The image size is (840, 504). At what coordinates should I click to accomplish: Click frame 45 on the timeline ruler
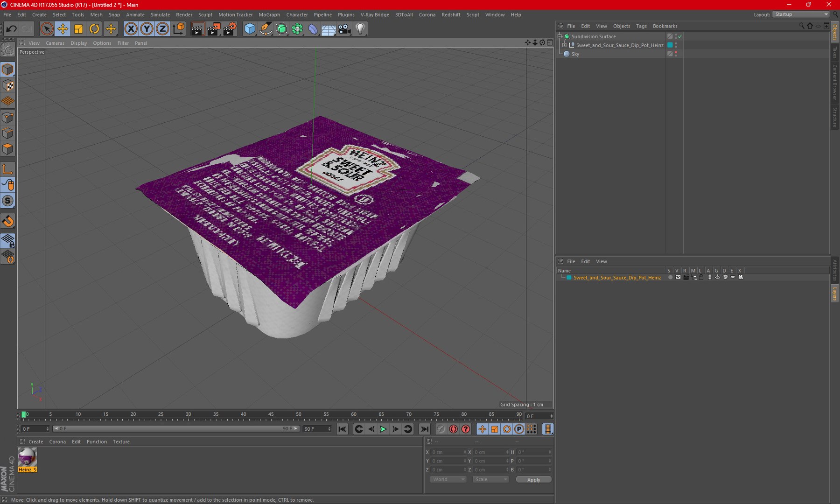click(271, 414)
